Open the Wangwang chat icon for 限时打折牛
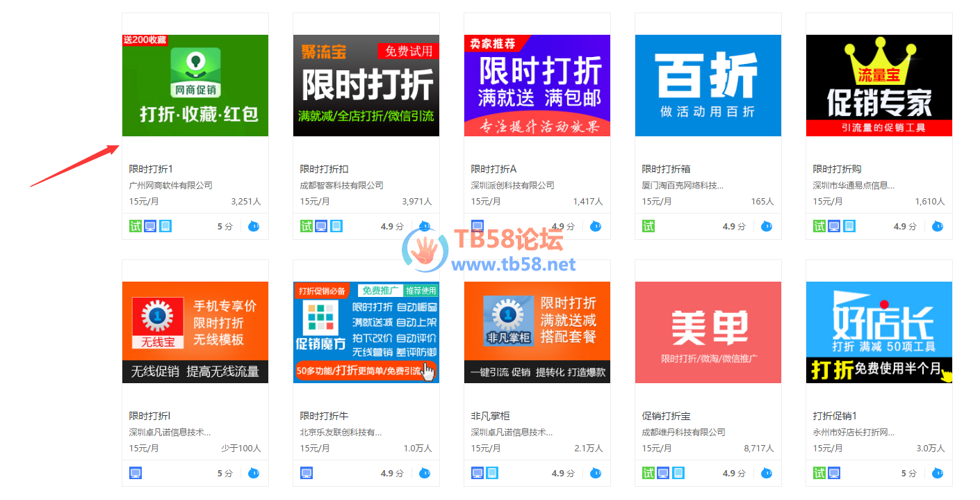Viewport: 980px width, 500px height. point(425,473)
